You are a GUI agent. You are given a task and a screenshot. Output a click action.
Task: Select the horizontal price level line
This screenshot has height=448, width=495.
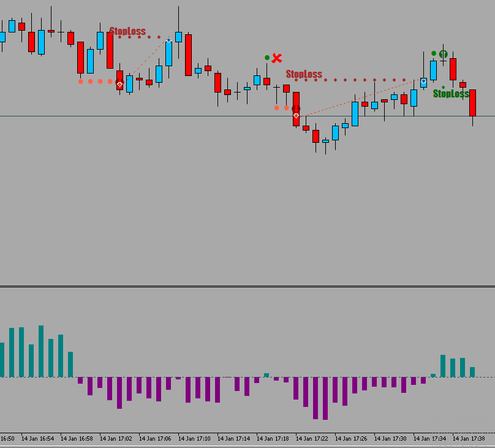(247, 116)
